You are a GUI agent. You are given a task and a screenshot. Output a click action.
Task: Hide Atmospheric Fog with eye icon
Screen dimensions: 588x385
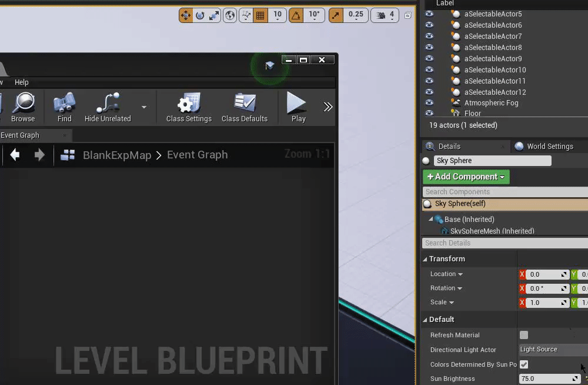[x=429, y=102]
